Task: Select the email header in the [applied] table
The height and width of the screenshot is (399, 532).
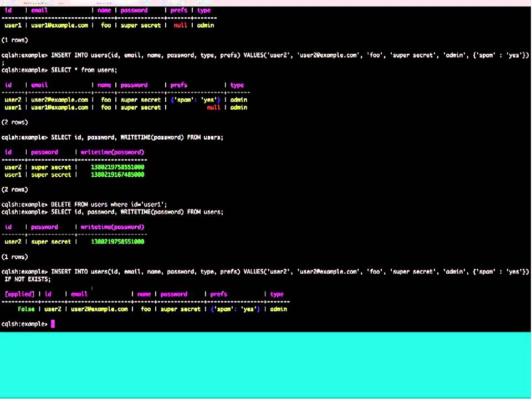Action: [x=79, y=294]
